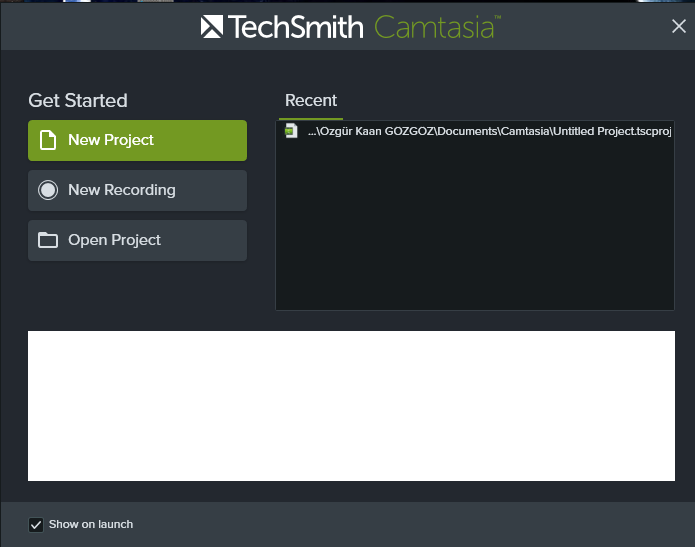Click the tscproj file icon in Recent list

[291, 131]
